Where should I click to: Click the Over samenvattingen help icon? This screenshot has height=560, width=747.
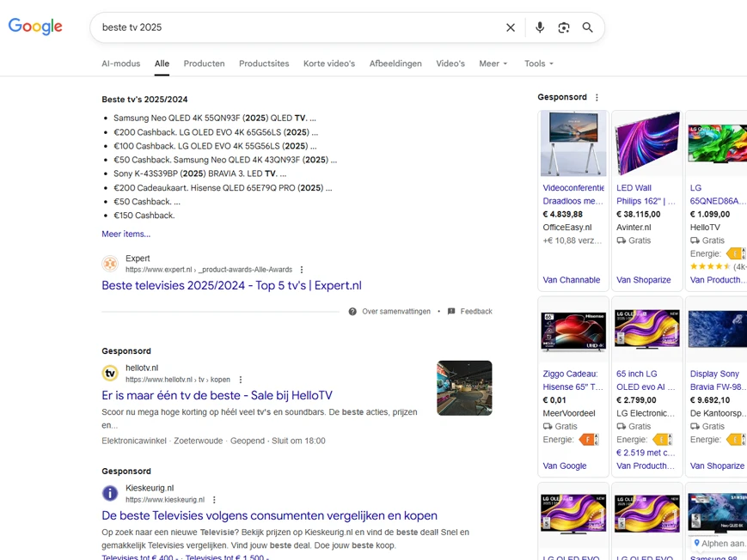(352, 312)
